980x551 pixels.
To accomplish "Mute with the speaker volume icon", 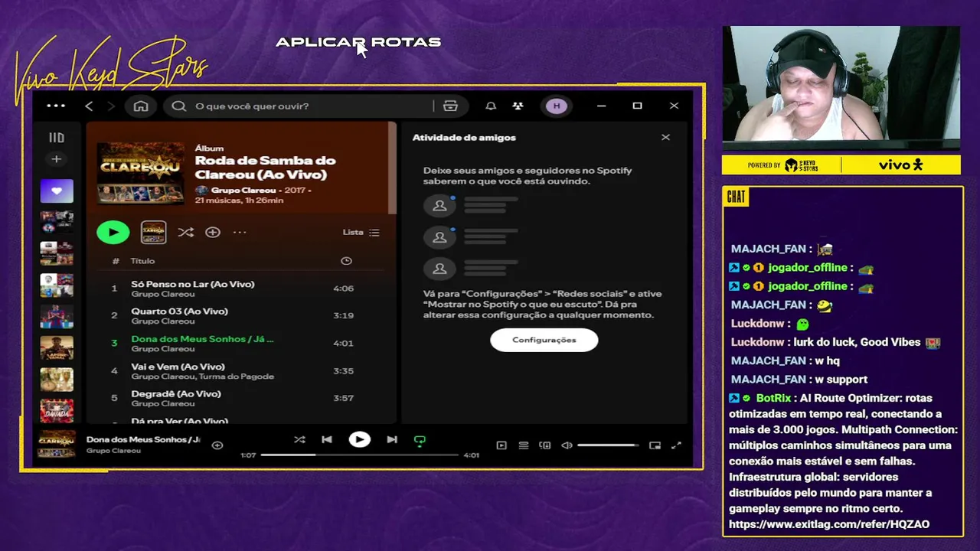I will [567, 445].
